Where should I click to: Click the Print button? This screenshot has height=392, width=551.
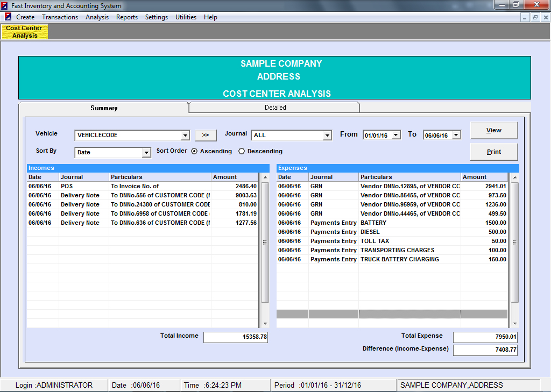tap(493, 152)
